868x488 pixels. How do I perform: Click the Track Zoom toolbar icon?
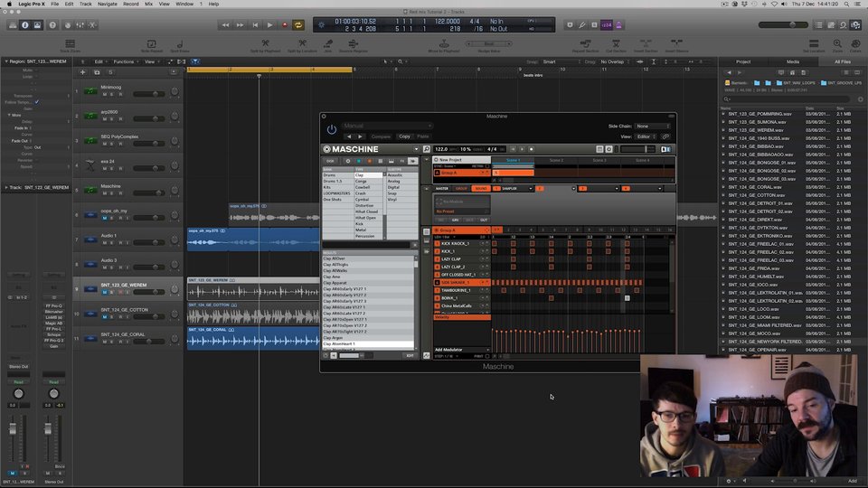71,45
